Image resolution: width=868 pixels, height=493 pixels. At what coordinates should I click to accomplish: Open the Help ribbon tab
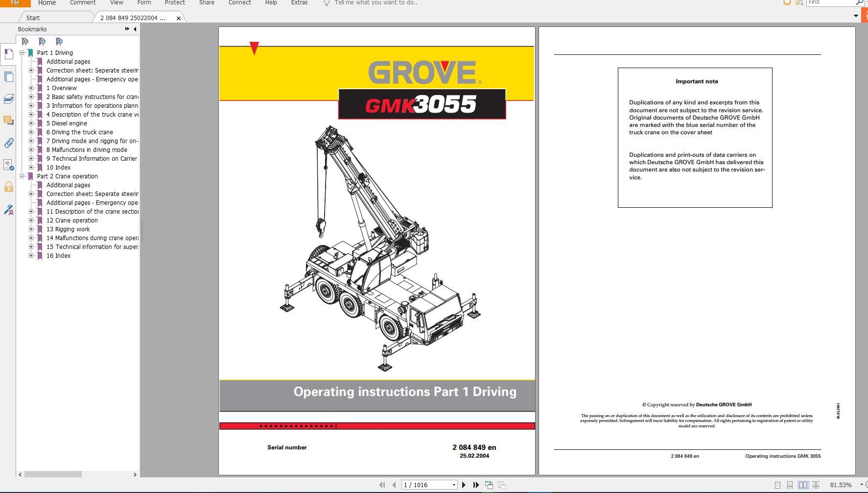tap(271, 2)
